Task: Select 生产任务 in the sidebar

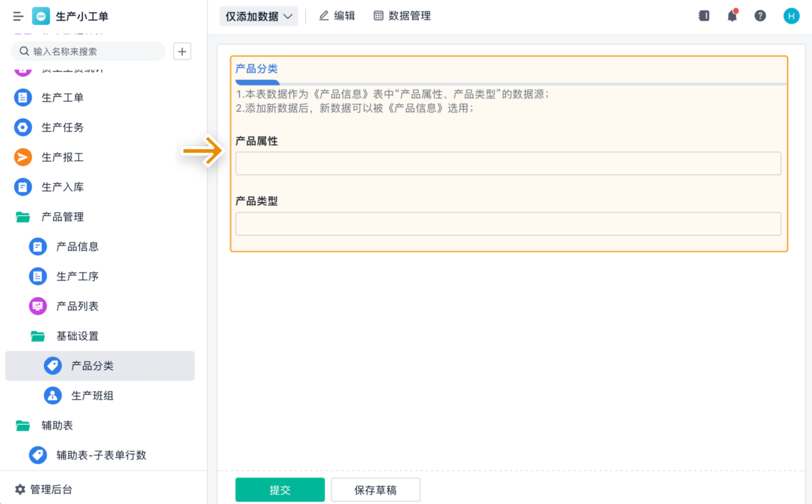Action: pyautogui.click(x=62, y=127)
